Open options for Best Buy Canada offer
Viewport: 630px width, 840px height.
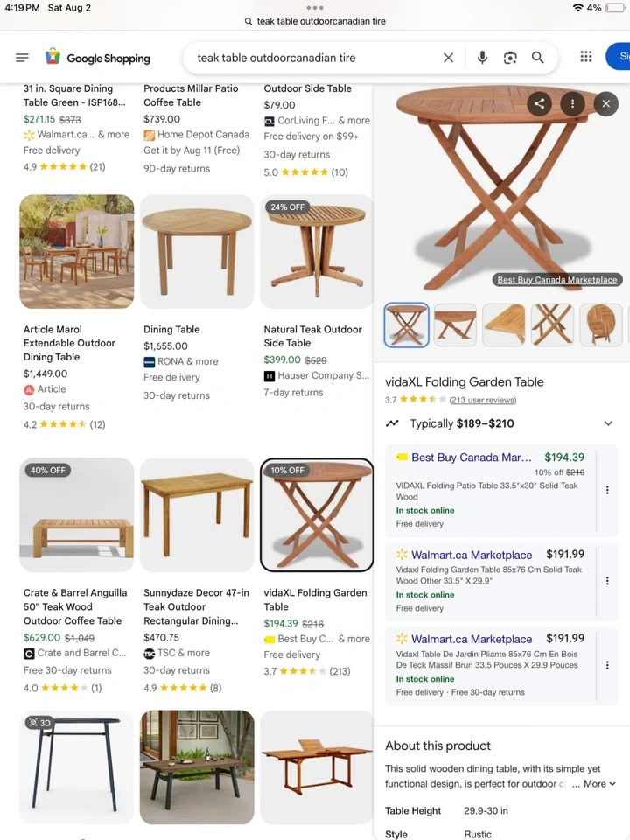[607, 490]
